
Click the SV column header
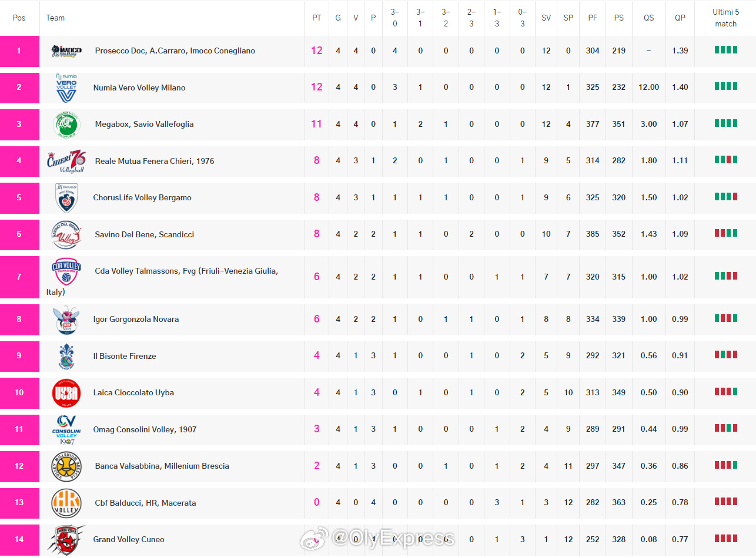pos(546,18)
